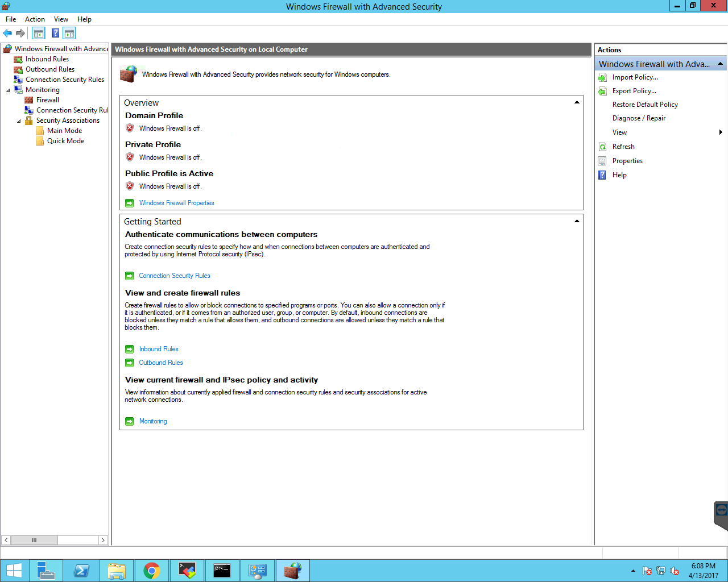Click Diagnose / Repair in Actions
This screenshot has height=582, width=728.
coord(639,118)
